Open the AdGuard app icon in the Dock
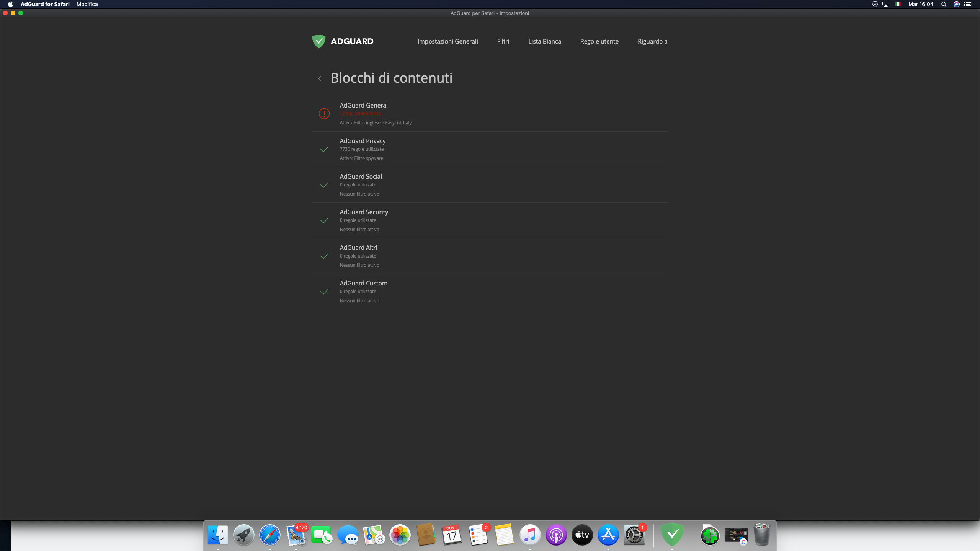 click(x=673, y=535)
